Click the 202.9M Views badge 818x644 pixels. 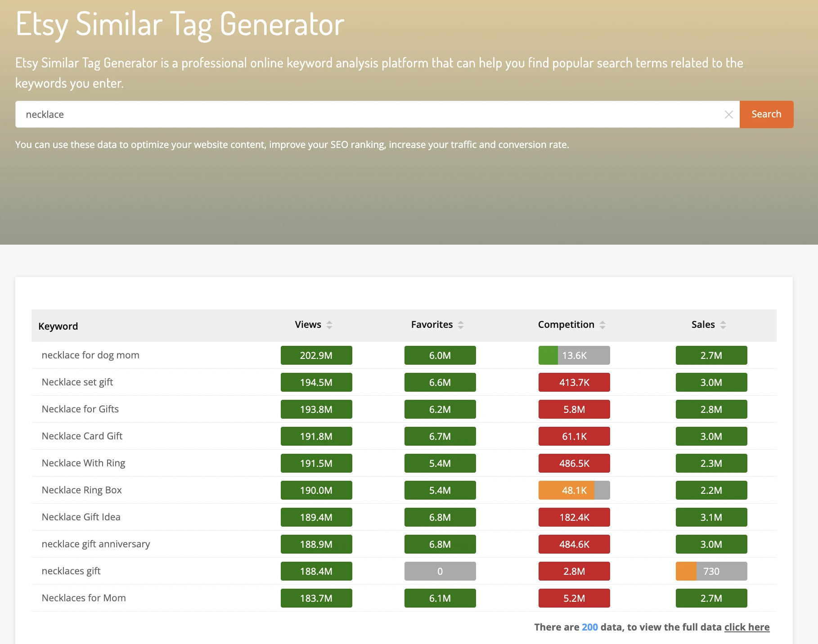[x=316, y=355]
